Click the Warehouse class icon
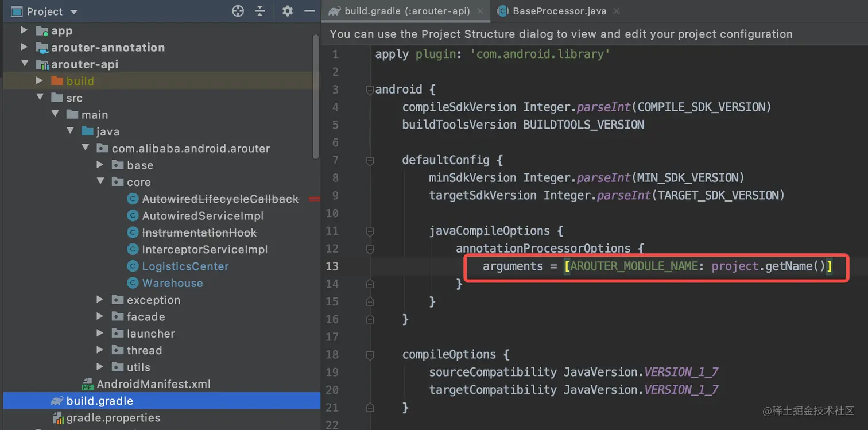The height and width of the screenshot is (430, 868). (x=133, y=283)
